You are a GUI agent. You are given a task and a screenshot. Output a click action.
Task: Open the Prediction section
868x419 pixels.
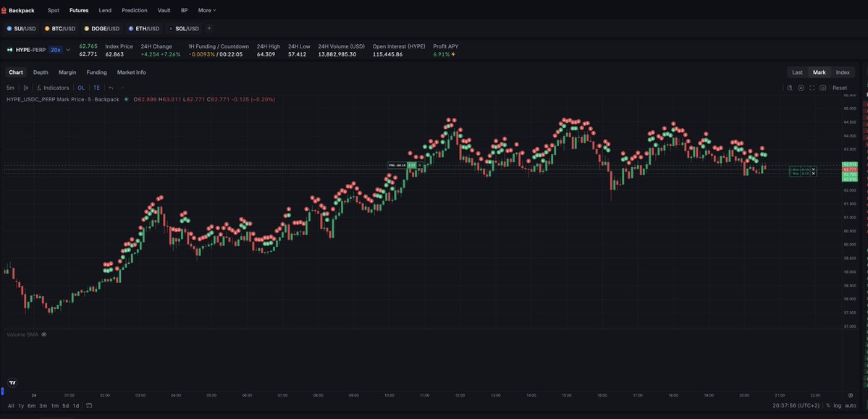tap(135, 10)
